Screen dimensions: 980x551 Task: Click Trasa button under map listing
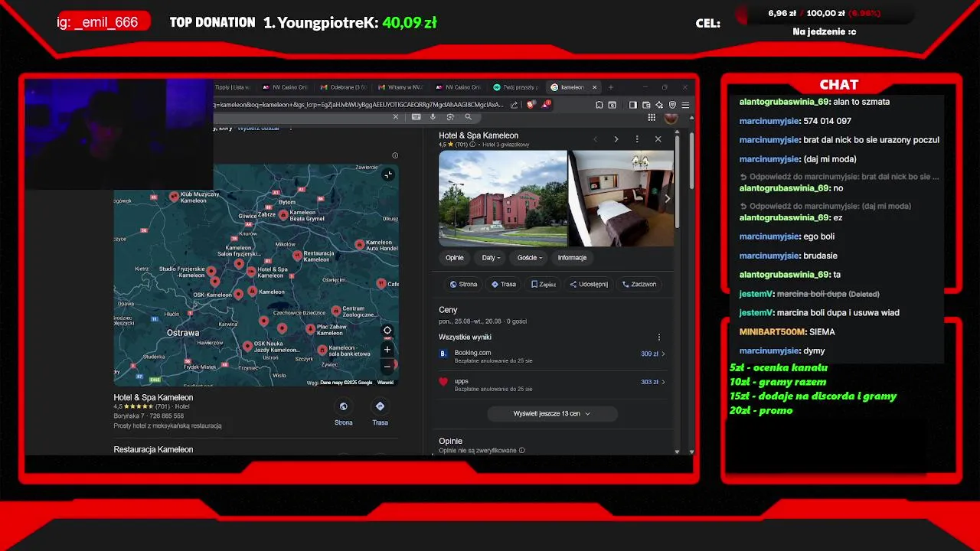point(380,413)
